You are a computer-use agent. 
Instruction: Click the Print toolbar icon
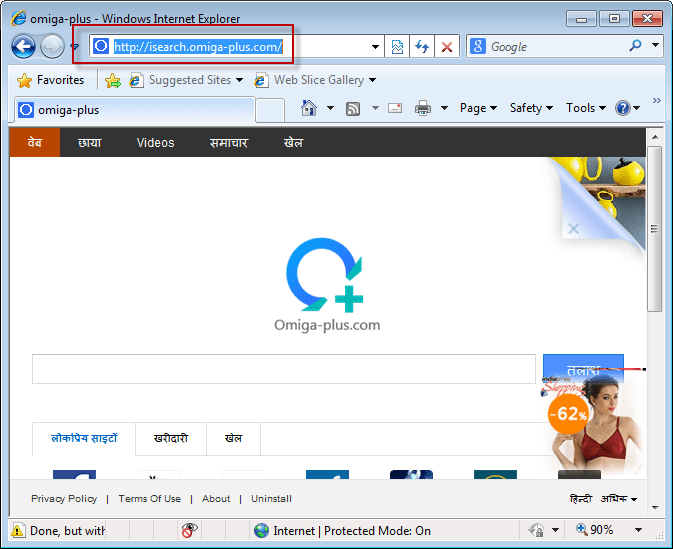[x=423, y=108]
